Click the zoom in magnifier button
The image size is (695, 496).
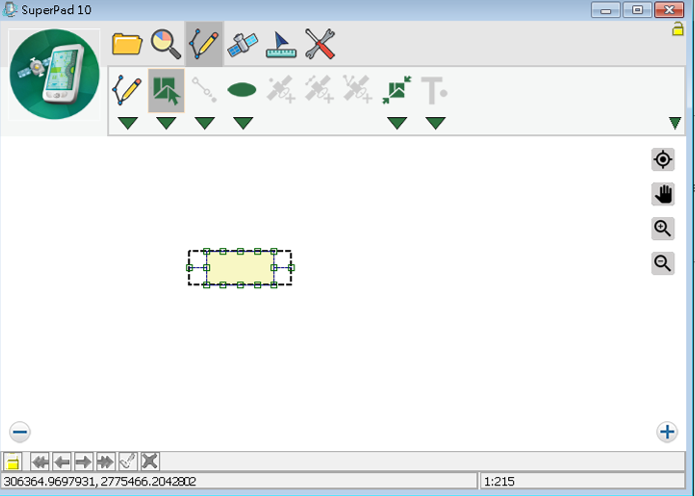[663, 229]
